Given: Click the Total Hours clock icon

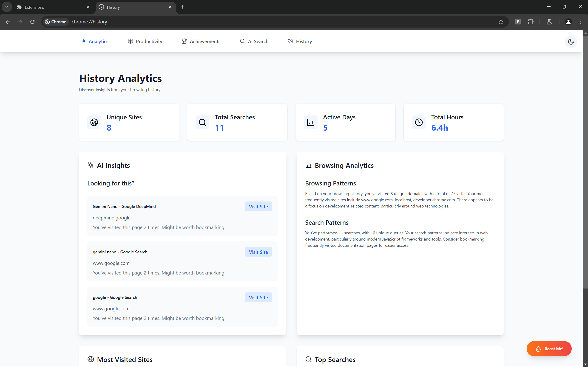Looking at the screenshot, I should (419, 122).
